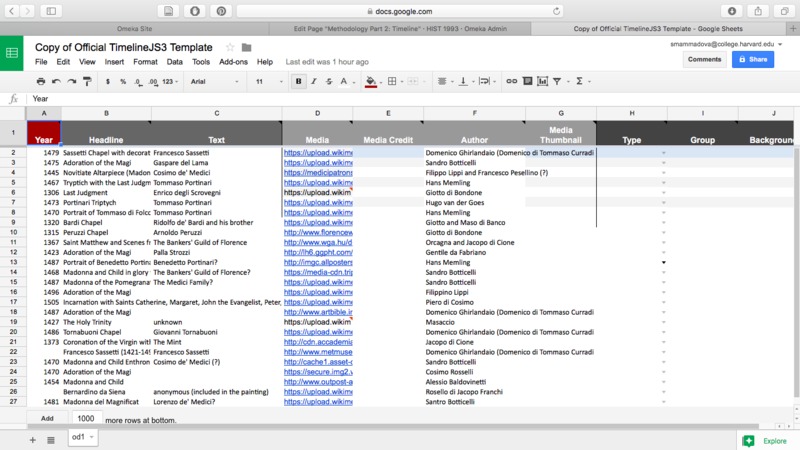Image resolution: width=800 pixels, height=450 pixels.
Task: Format as percent
Action: (x=123, y=81)
